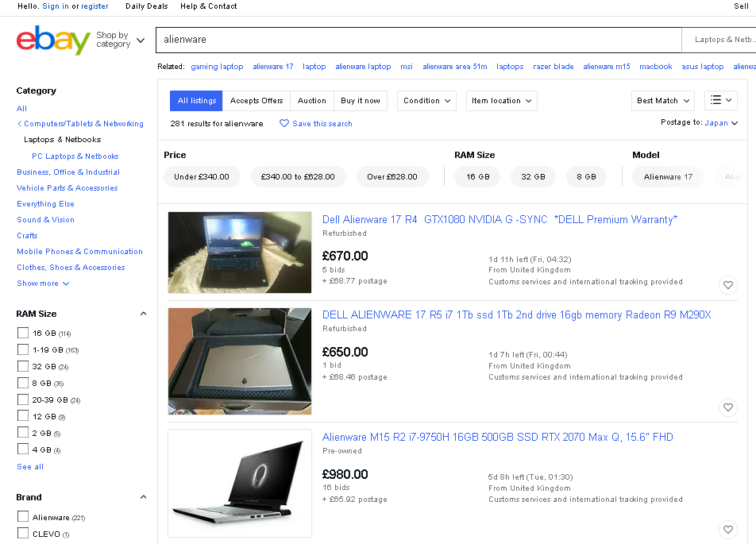Click the register link

[94, 6]
